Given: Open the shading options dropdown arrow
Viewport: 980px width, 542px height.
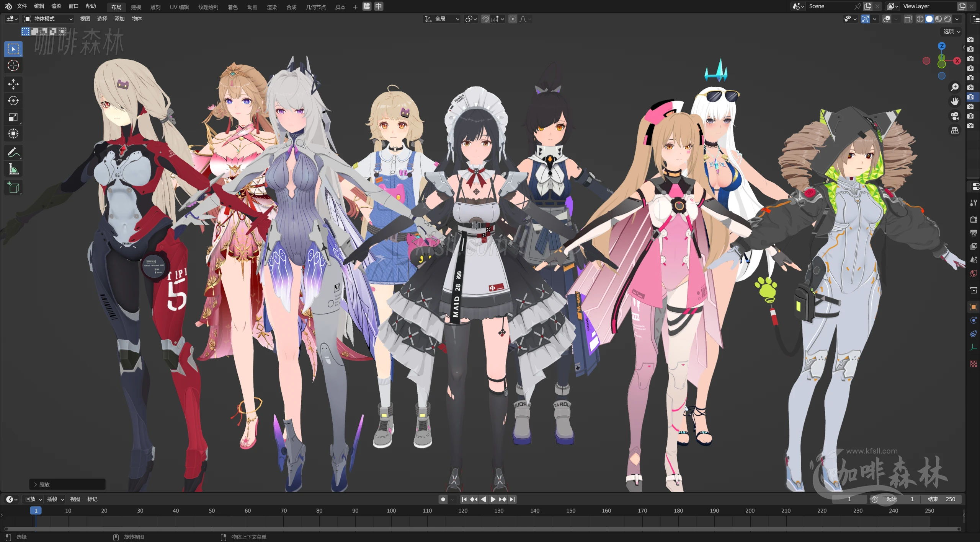Looking at the screenshot, I should click(x=957, y=19).
